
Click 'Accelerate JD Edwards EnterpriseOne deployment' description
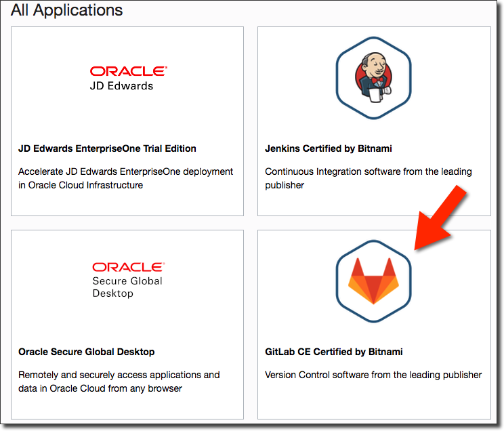coord(125,178)
